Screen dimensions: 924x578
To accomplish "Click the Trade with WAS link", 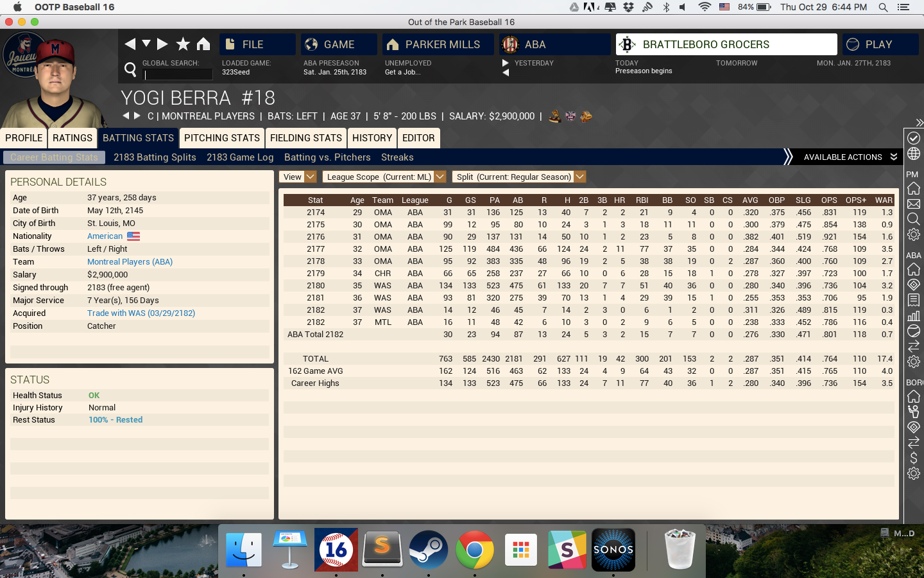I will (x=141, y=313).
